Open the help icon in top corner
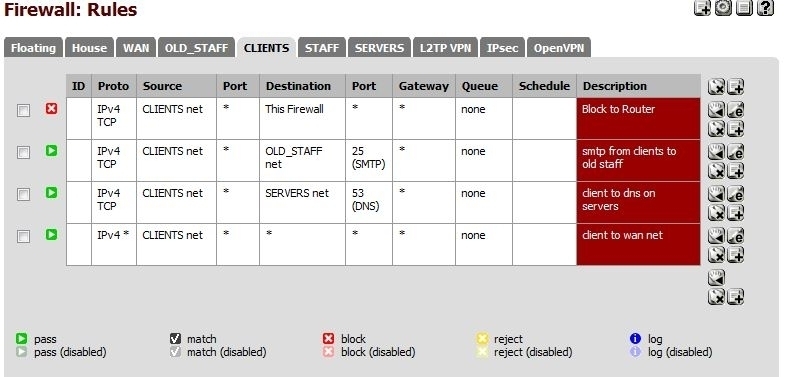 [x=765, y=8]
